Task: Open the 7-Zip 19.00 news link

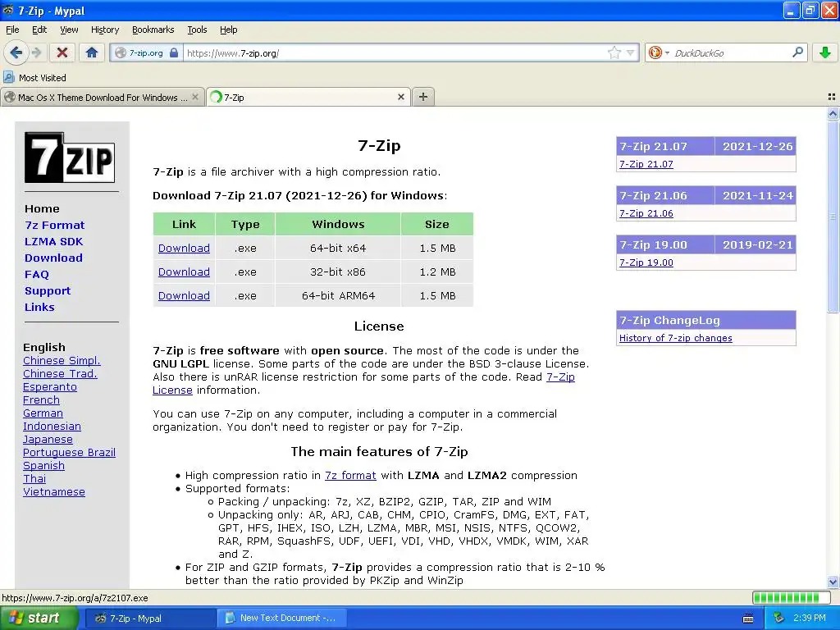Action: point(646,262)
